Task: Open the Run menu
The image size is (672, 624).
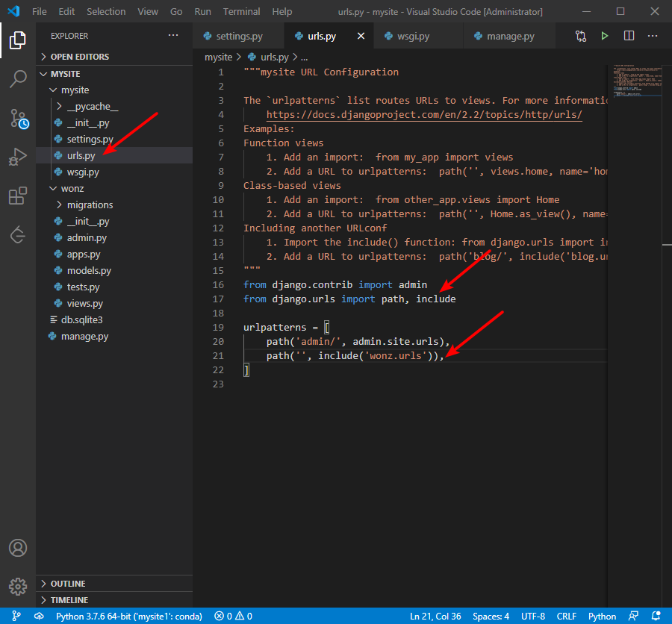Action: [x=202, y=12]
